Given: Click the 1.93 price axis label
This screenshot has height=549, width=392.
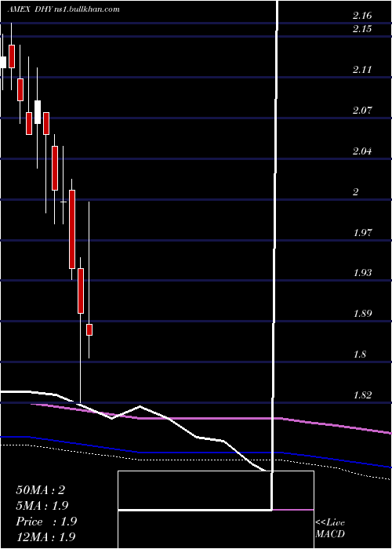Looking at the screenshot, I should click(362, 273).
